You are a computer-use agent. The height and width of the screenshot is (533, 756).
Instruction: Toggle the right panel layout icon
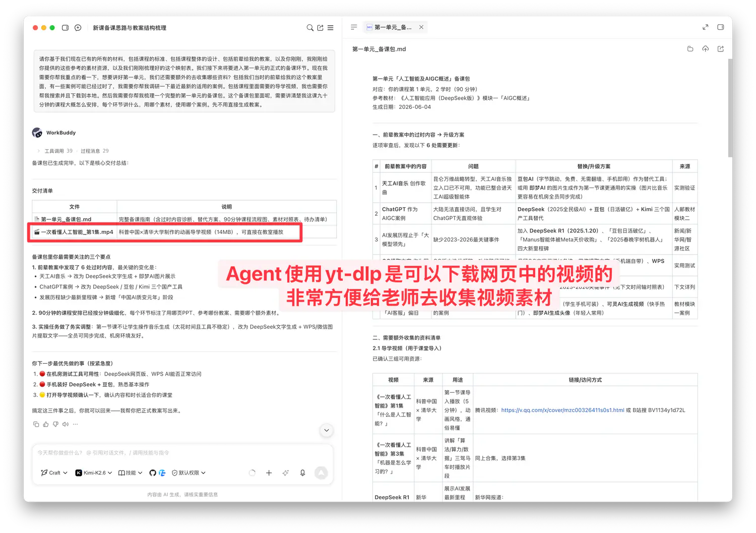click(x=721, y=27)
